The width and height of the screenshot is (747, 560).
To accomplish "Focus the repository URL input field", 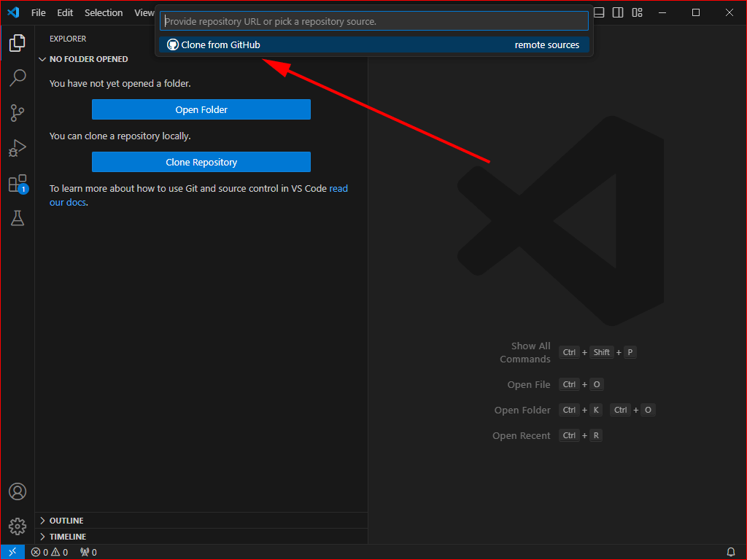I will [374, 21].
